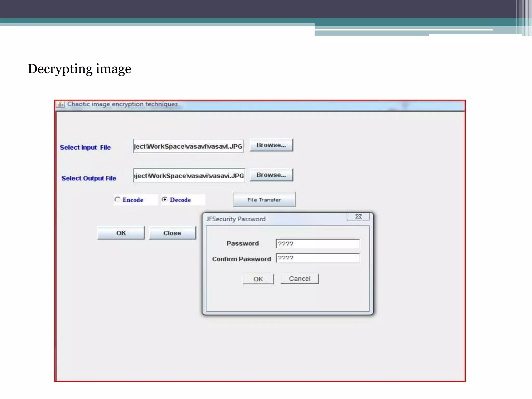Click into the Confirm Password field
532x399 pixels.
318,258
